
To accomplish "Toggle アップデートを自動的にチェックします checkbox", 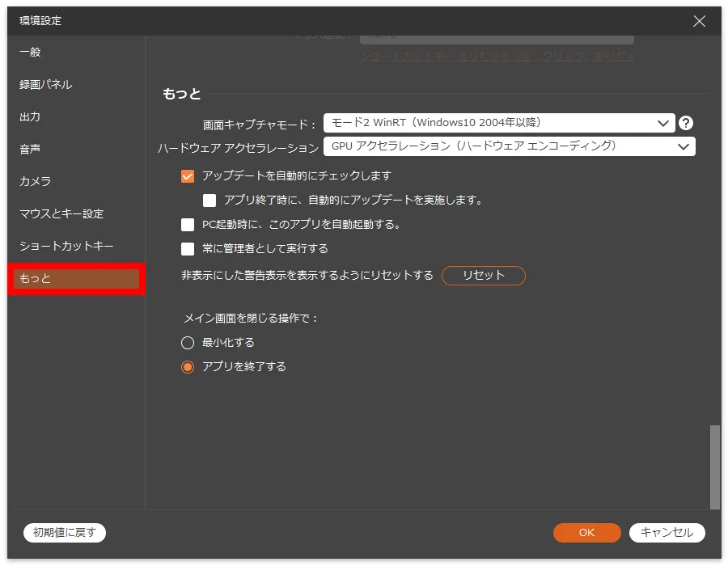I will [188, 175].
